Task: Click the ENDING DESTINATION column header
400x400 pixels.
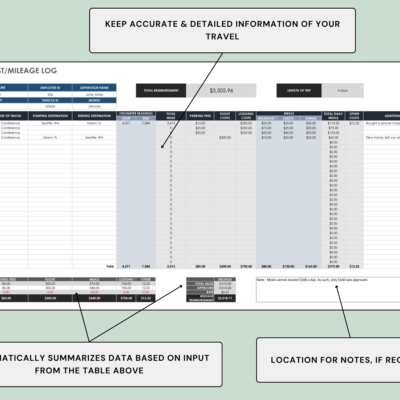Action: (94, 116)
